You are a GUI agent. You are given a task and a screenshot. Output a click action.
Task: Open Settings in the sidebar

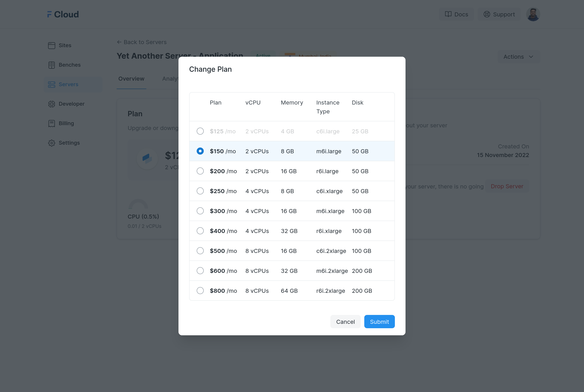tap(73, 143)
